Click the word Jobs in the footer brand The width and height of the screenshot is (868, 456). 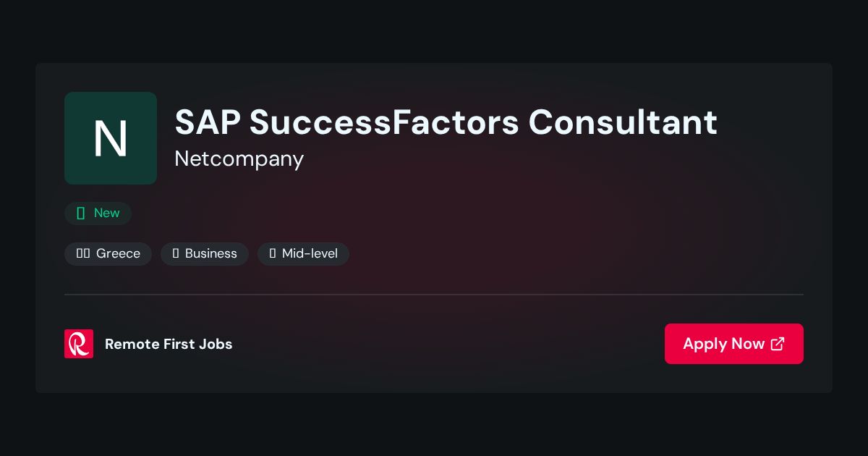(x=216, y=344)
